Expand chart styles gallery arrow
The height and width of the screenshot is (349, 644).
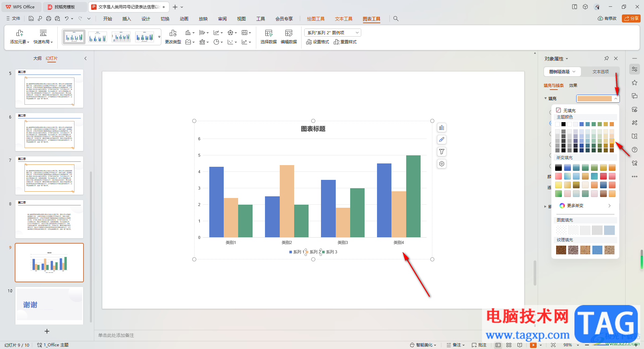pos(159,37)
